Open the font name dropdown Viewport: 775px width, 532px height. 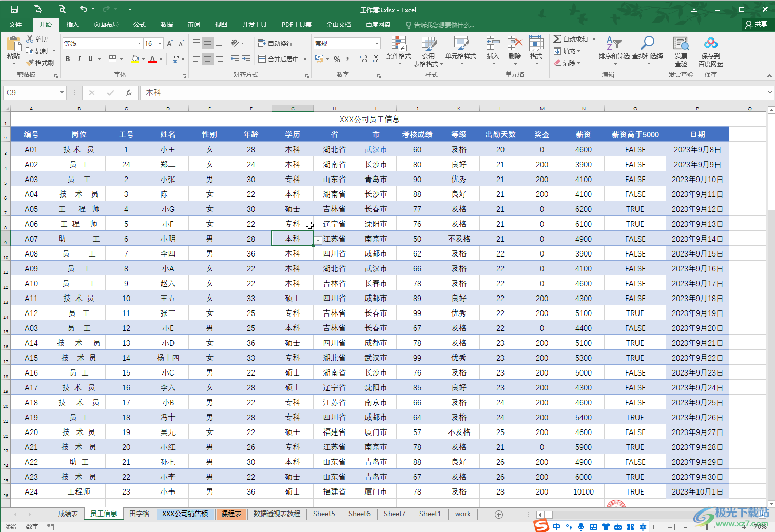coord(139,44)
